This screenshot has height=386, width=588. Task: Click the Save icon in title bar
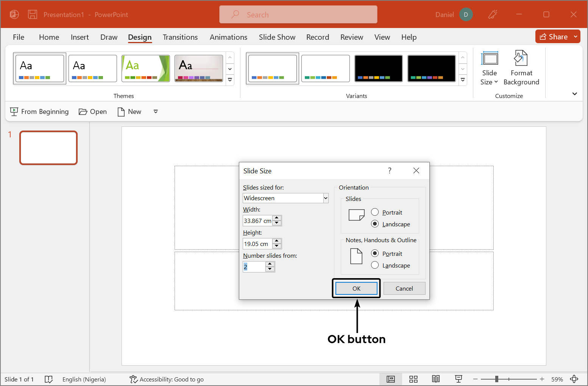pyautogui.click(x=33, y=15)
